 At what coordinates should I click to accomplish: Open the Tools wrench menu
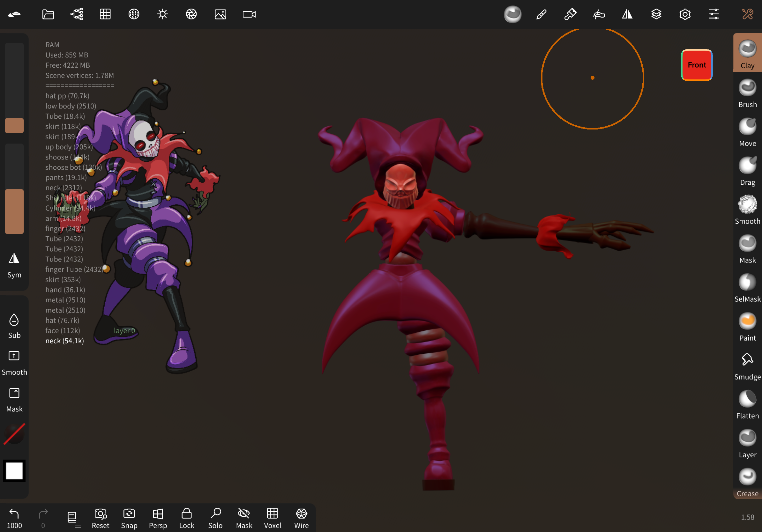748,14
